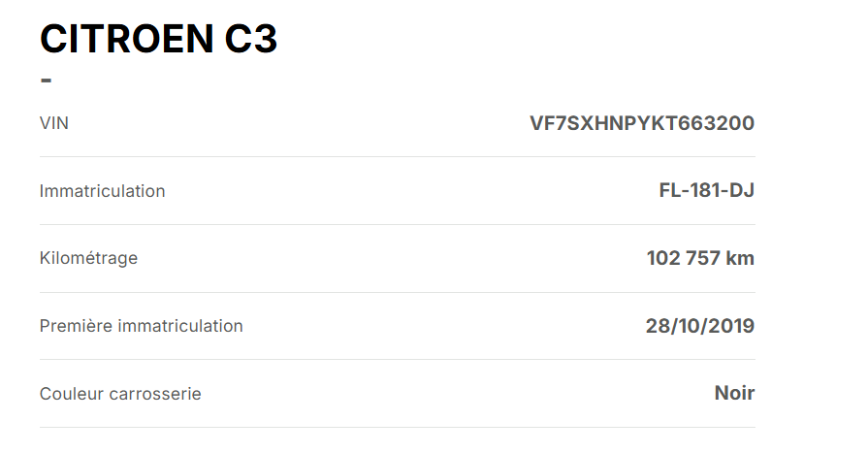
Task: Select the body color value Noir
Action: [734, 393]
